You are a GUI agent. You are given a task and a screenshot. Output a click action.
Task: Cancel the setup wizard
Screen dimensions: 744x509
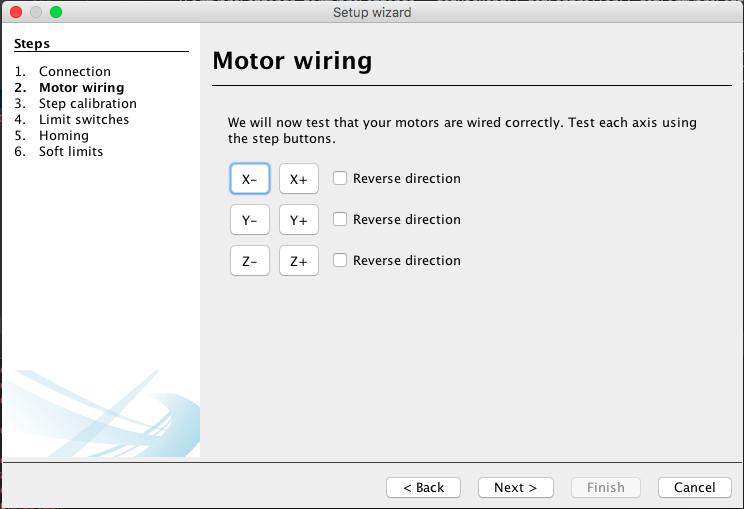tap(695, 487)
